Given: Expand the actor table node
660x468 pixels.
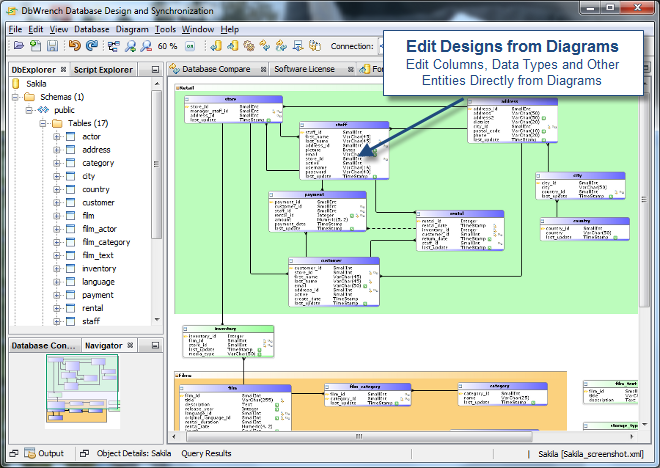Looking at the screenshot, I should (x=57, y=136).
